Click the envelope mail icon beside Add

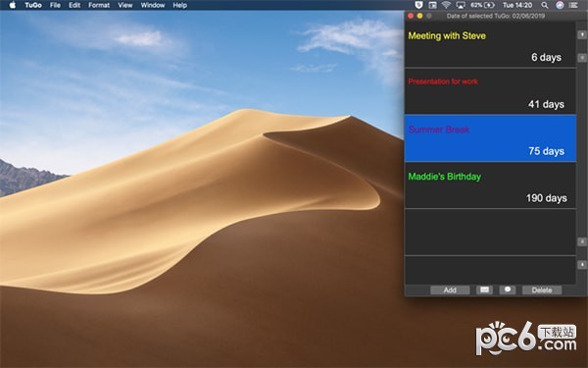[x=484, y=289]
